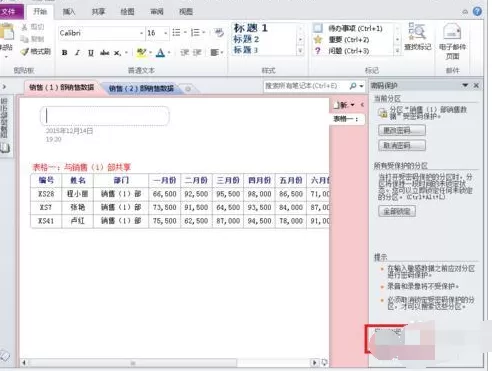Toggle underline formatting
Image resolution: width=492 pixels, height=371 pixels.
(91, 53)
